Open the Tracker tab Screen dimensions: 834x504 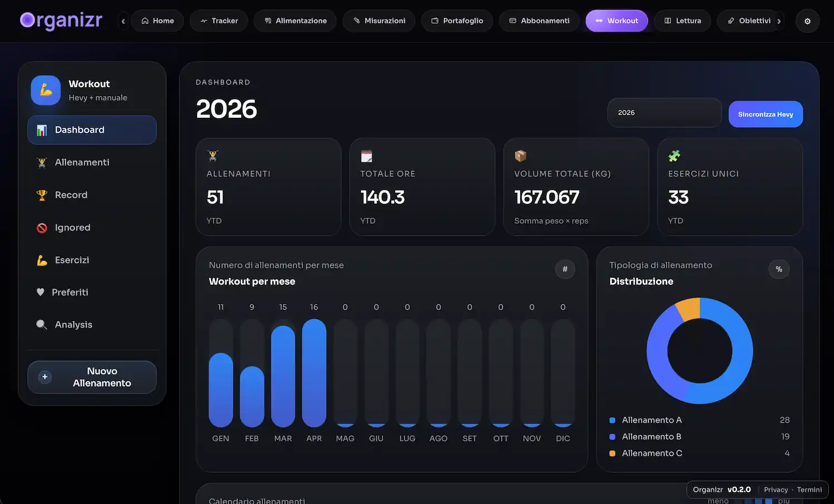pyautogui.click(x=219, y=21)
